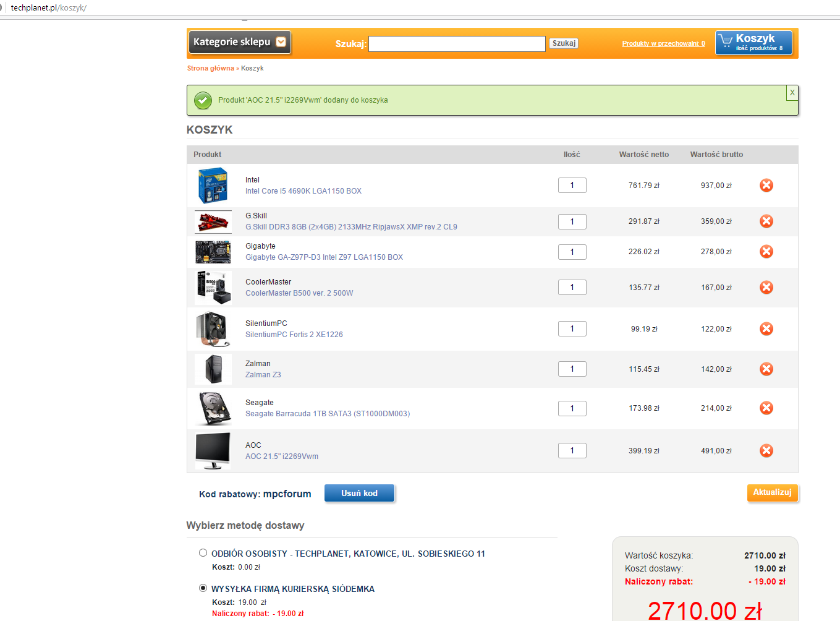Open Zalman Z3 product link
Viewport: 840px width, 621px height.
click(263, 375)
